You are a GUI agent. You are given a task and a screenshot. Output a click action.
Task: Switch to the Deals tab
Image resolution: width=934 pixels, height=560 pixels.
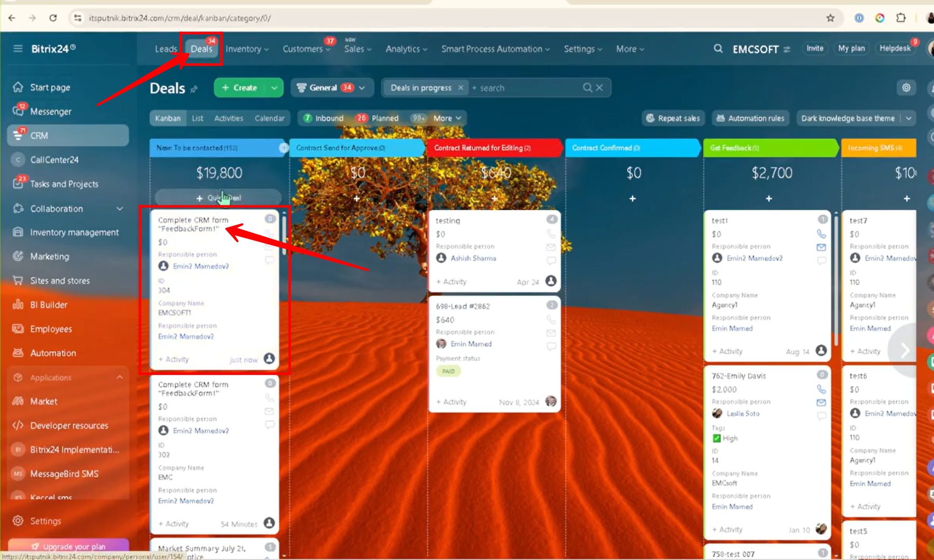(201, 49)
